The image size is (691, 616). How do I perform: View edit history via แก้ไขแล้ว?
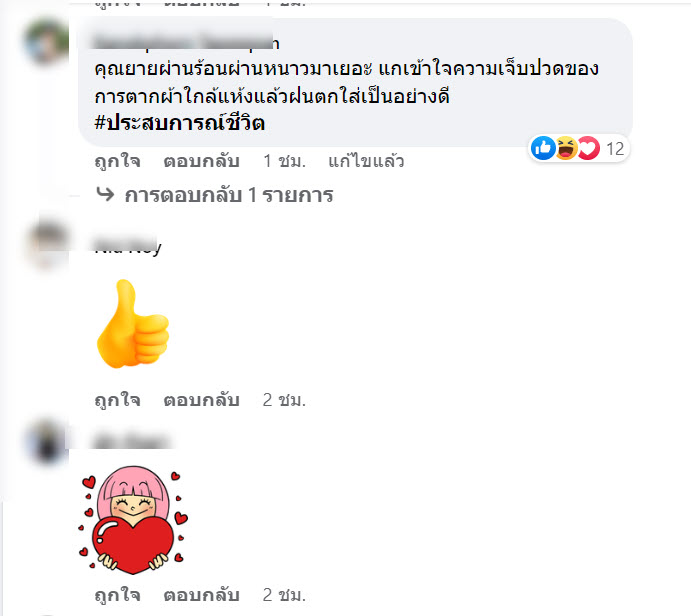pyautogui.click(x=366, y=161)
